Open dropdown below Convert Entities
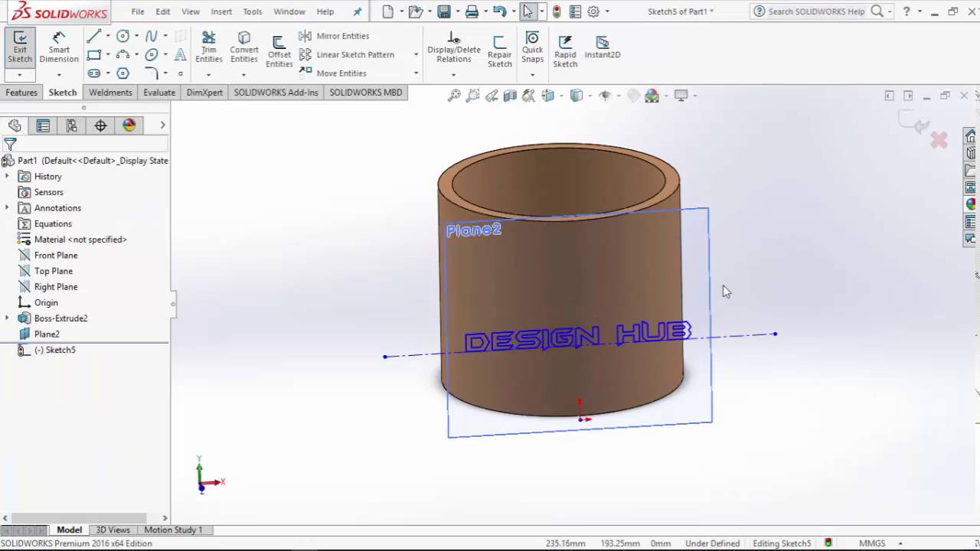Viewport: 980px width, 551px height. click(243, 74)
